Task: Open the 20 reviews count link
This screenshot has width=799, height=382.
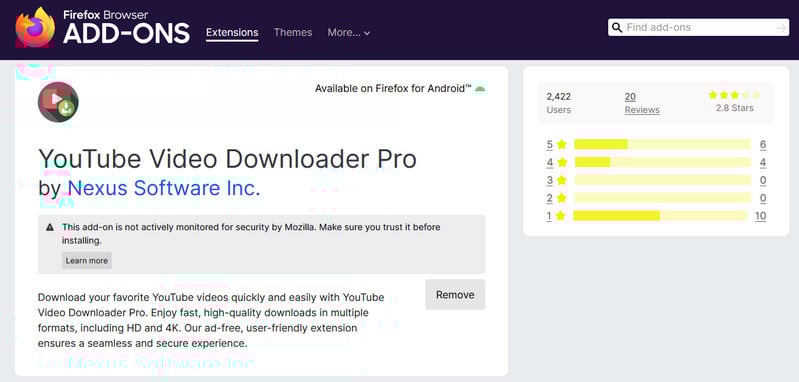Action: point(630,97)
